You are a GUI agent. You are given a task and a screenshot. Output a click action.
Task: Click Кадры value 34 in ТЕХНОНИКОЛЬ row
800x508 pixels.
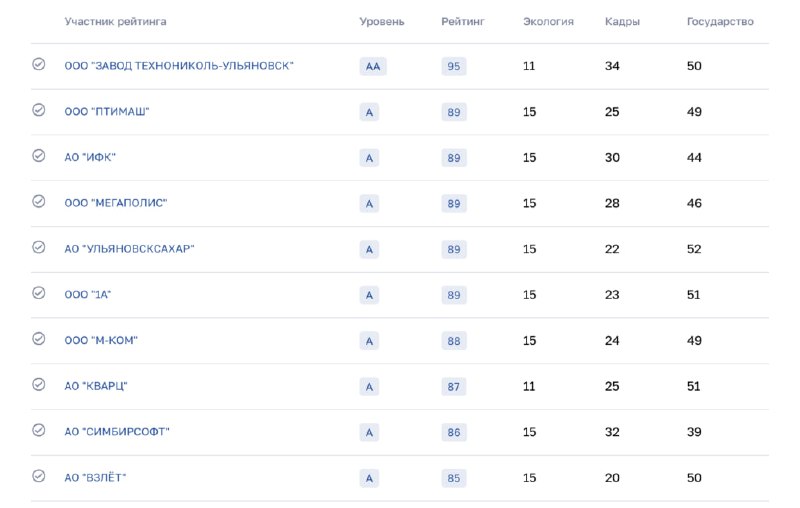point(612,66)
